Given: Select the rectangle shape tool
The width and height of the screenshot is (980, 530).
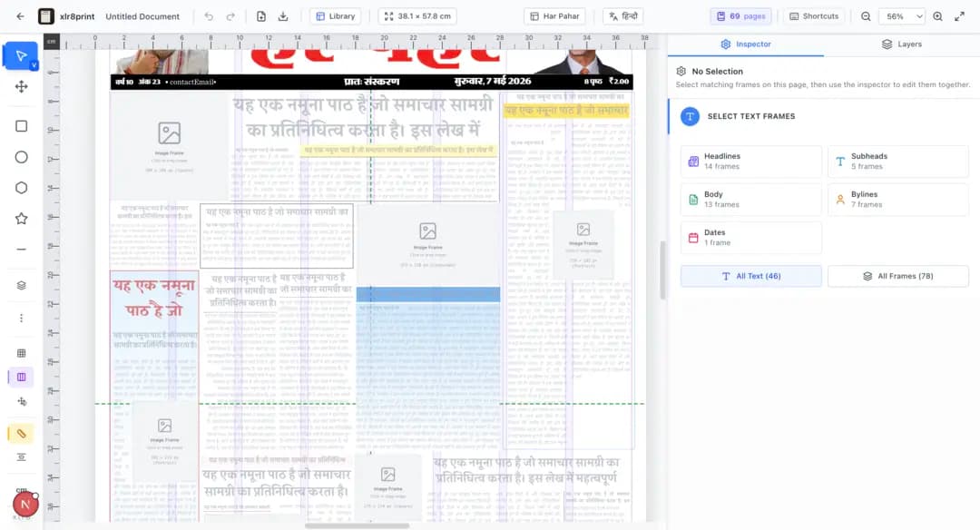Looking at the screenshot, I should (x=21, y=126).
